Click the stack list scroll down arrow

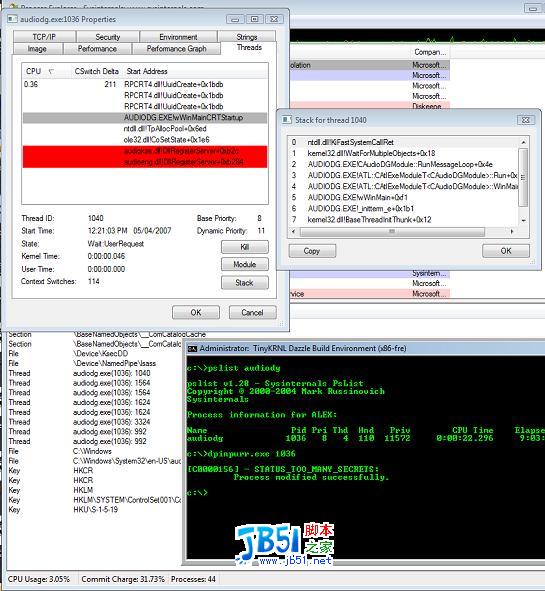pyautogui.click(x=524, y=220)
